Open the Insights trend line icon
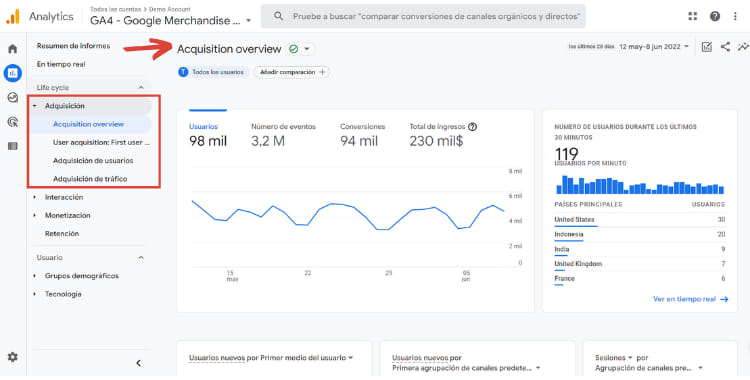750x380 pixels. click(x=743, y=47)
